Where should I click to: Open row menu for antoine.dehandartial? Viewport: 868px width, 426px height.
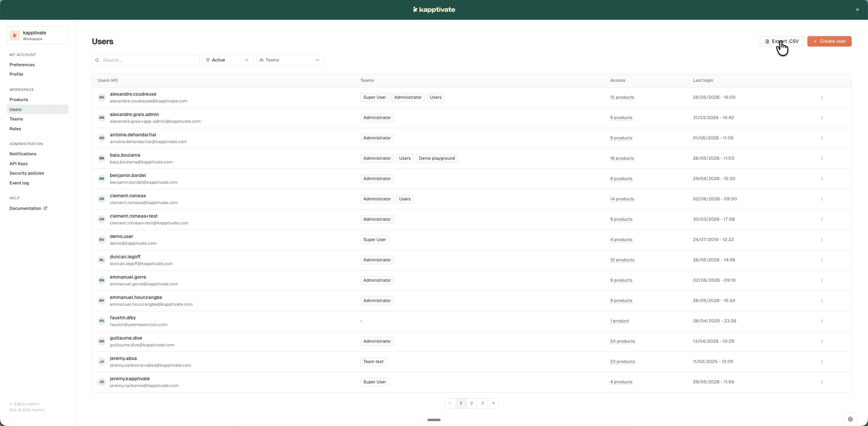pyautogui.click(x=821, y=138)
